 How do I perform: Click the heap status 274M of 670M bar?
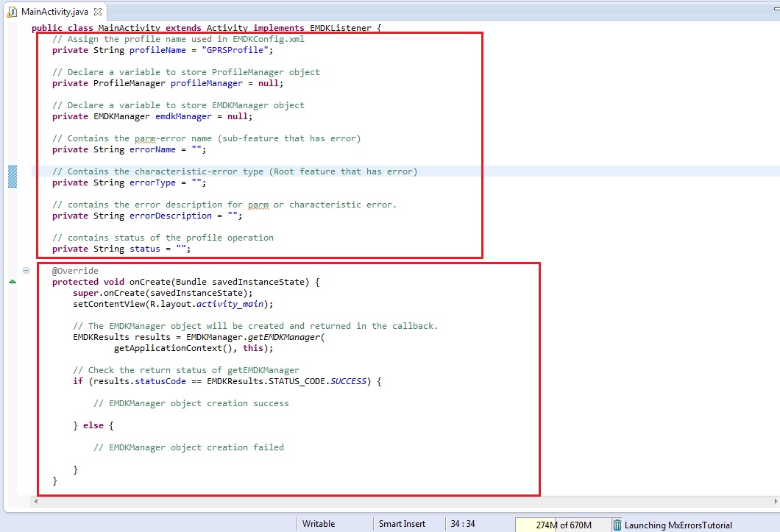(x=563, y=525)
